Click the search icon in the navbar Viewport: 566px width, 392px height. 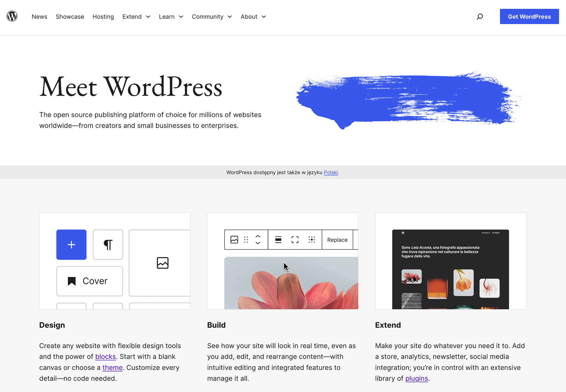coord(480,16)
